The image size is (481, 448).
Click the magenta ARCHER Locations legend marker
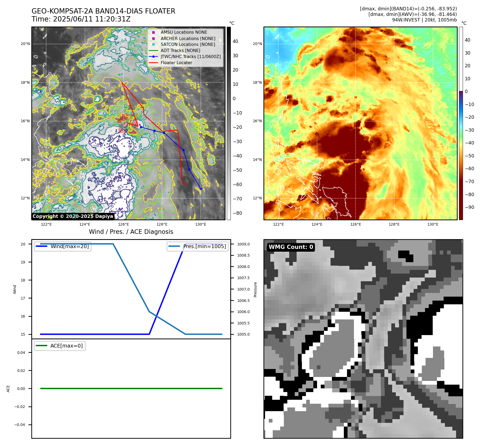pyautogui.click(x=153, y=38)
